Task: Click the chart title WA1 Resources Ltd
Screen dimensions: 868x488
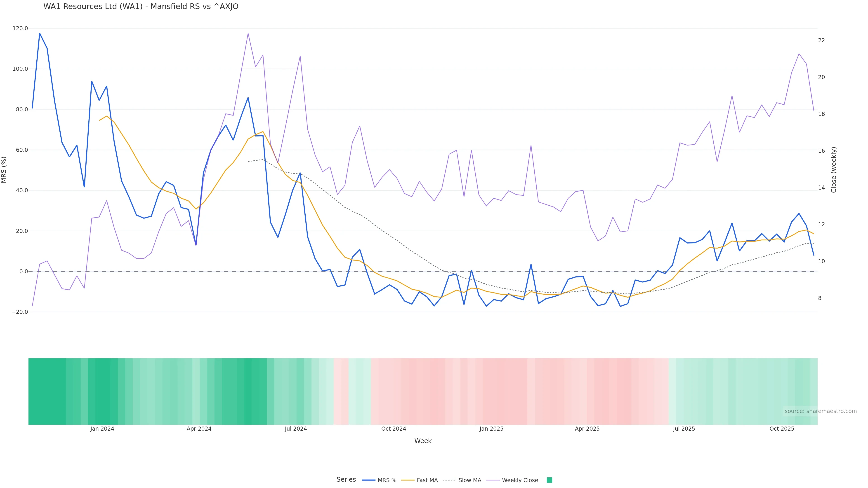Action: coord(141,6)
